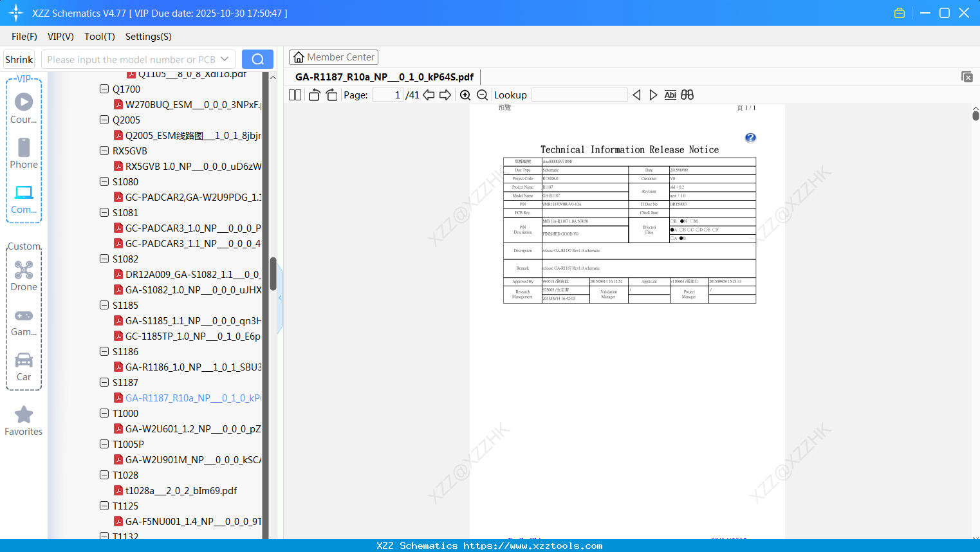Go to the next page with the right arrow
Viewport: 980px width, 552px height.
445,95
